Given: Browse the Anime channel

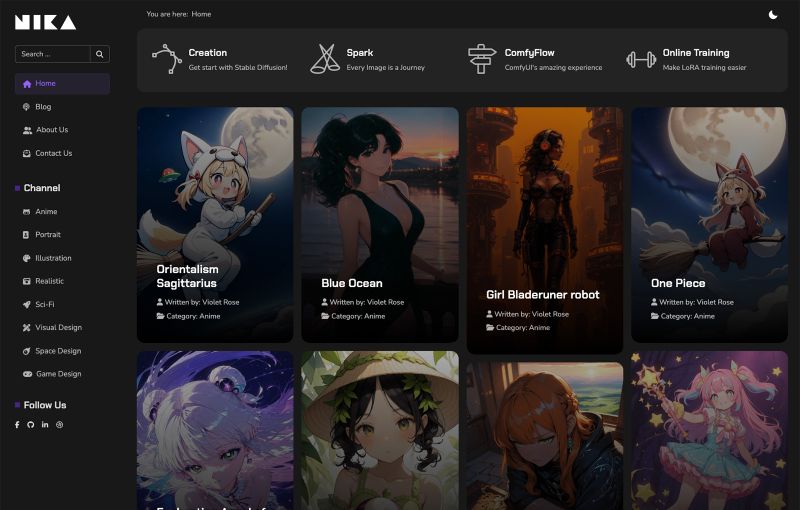Looking at the screenshot, I should pyautogui.click(x=46, y=212).
